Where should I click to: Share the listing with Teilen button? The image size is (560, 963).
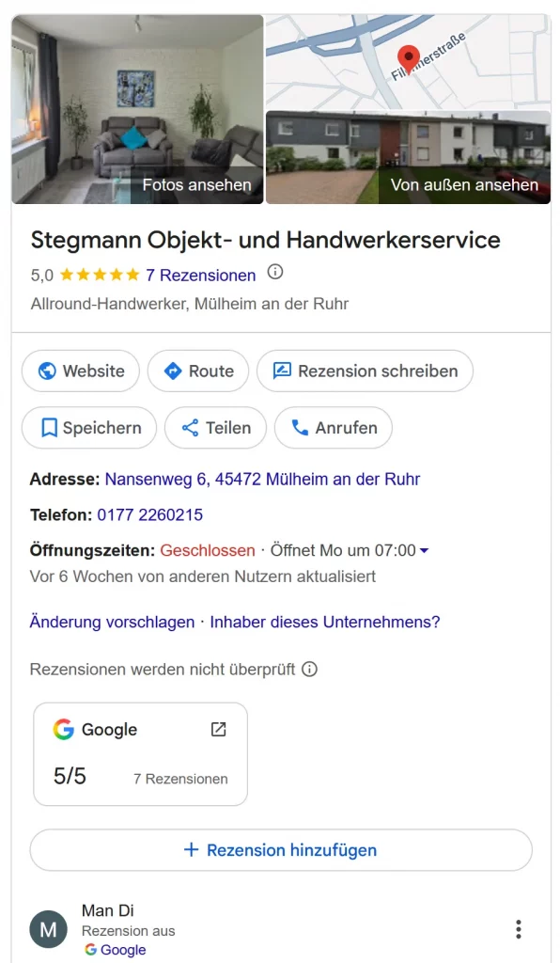(215, 428)
